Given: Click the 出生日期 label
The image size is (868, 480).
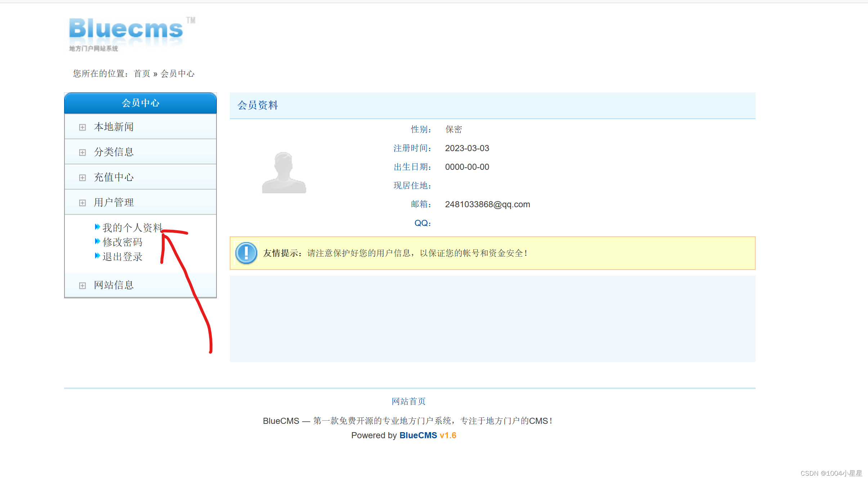Looking at the screenshot, I should (x=412, y=167).
